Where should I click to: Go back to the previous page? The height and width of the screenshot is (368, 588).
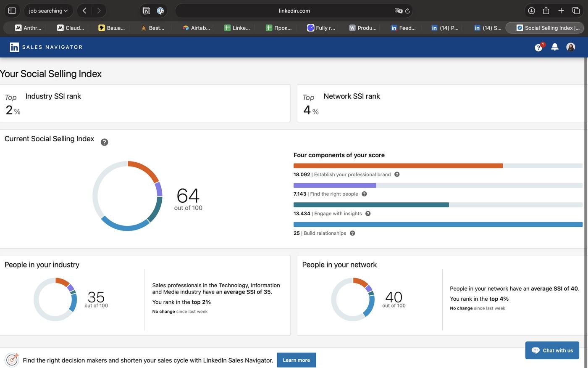(84, 11)
